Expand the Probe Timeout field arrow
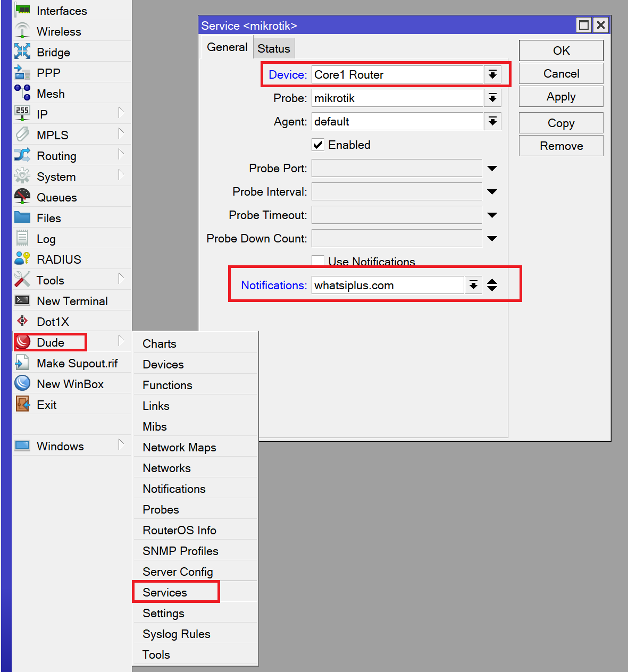Viewport: 628px width, 672px height. click(492, 215)
